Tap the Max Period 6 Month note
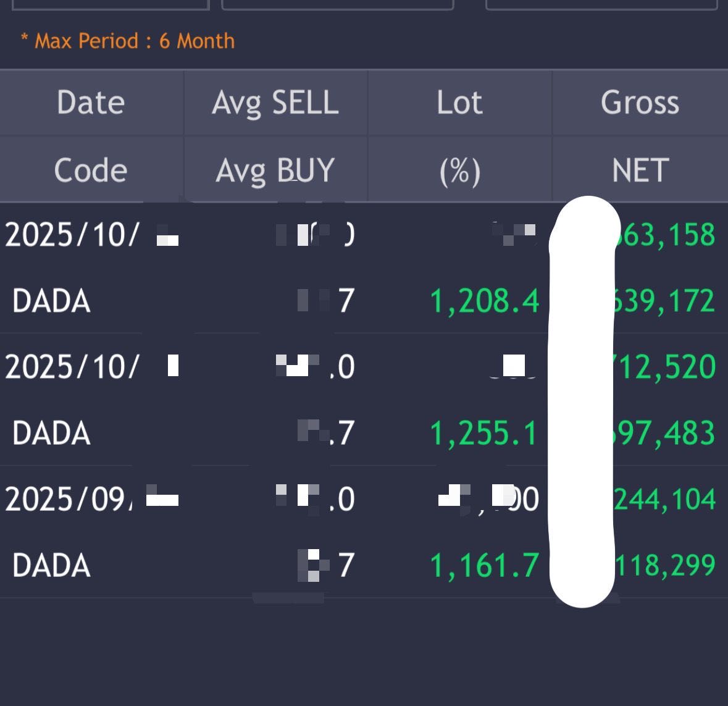The height and width of the screenshot is (706, 728). tap(128, 41)
